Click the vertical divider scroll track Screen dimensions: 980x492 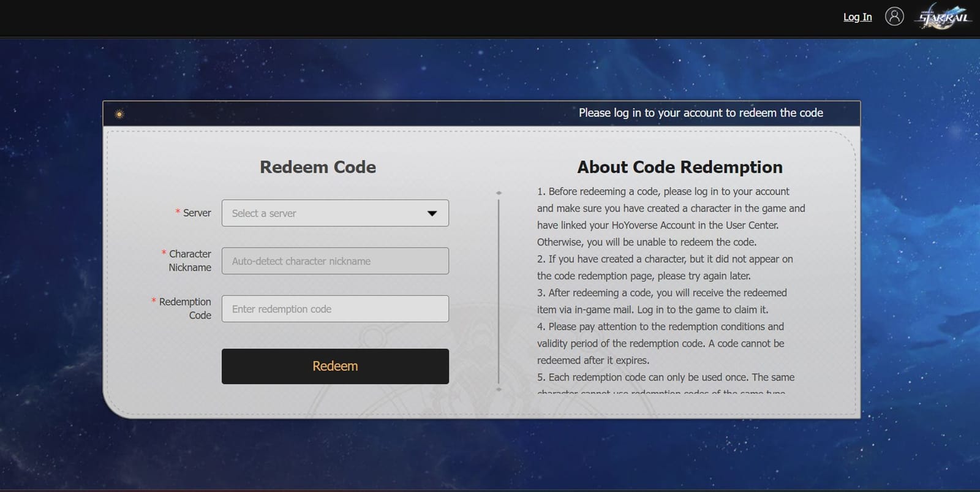(499, 291)
